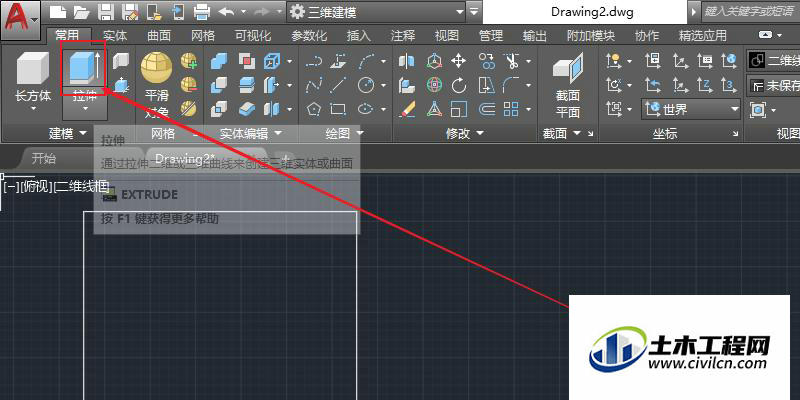Select the solid Union tool

click(x=219, y=62)
